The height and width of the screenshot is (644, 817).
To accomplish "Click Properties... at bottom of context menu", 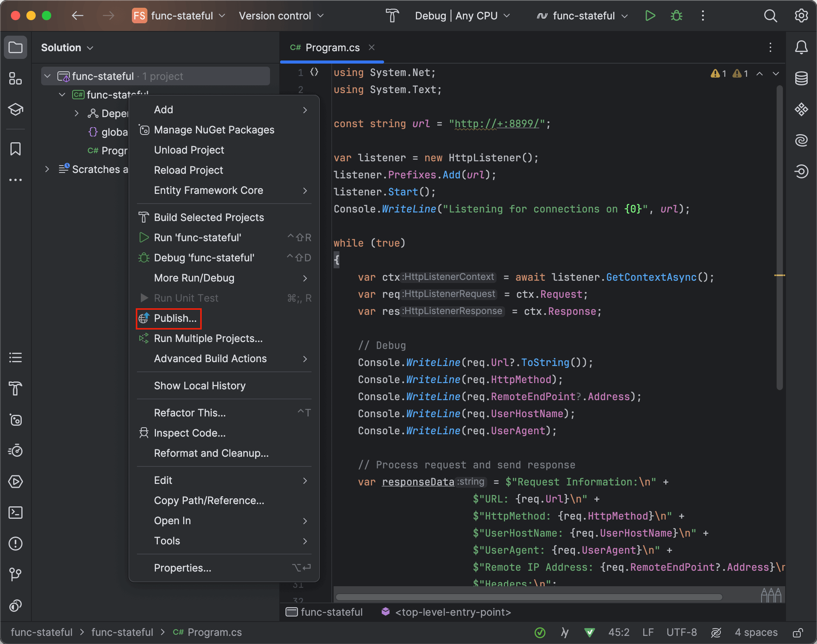I will pyautogui.click(x=182, y=568).
